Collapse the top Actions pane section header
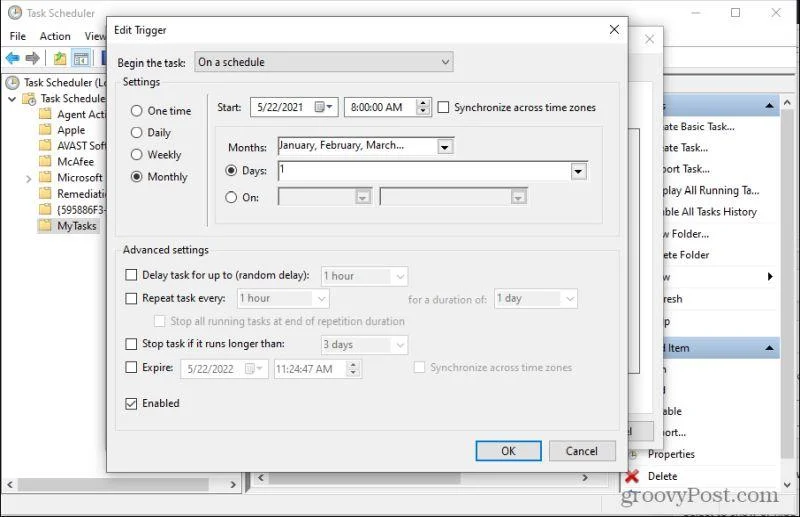This screenshot has width=800, height=517. pyautogui.click(x=769, y=106)
